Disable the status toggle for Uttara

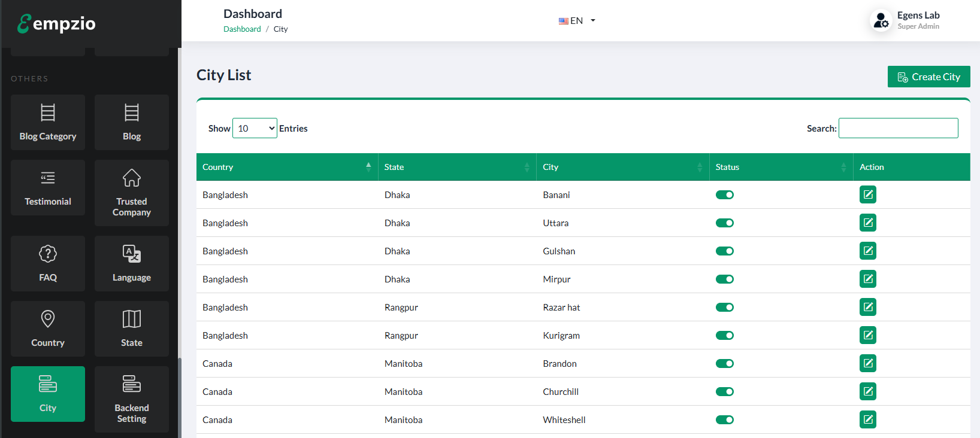[x=724, y=223]
